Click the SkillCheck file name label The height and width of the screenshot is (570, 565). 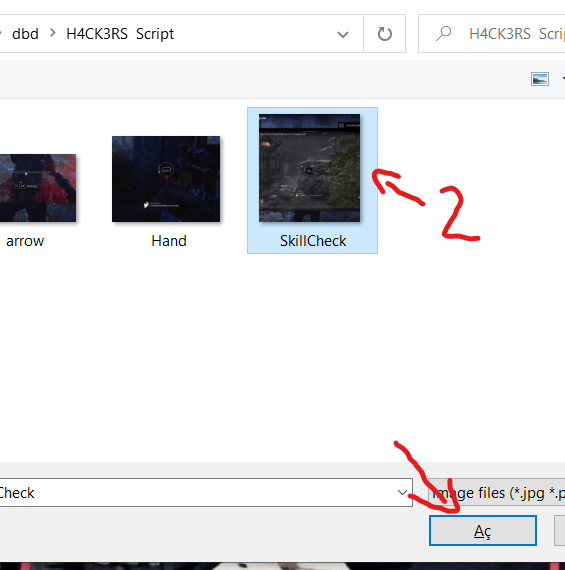click(313, 241)
